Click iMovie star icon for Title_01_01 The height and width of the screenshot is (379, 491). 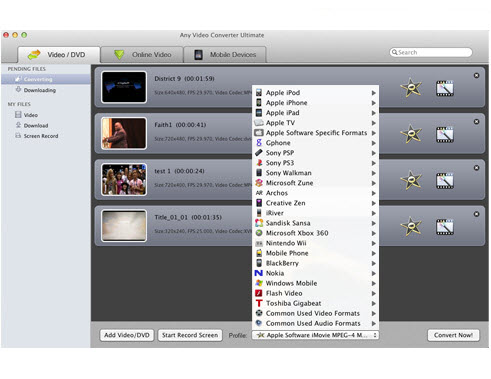click(x=411, y=226)
